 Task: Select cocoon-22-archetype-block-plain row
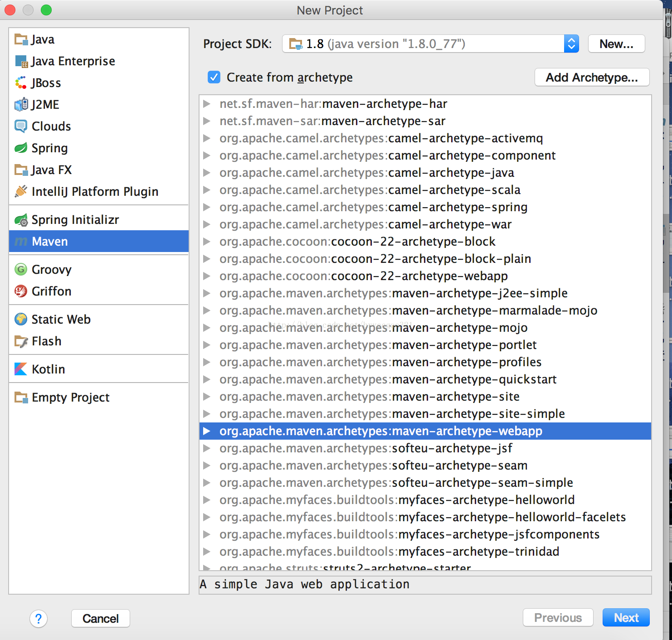pos(425,259)
